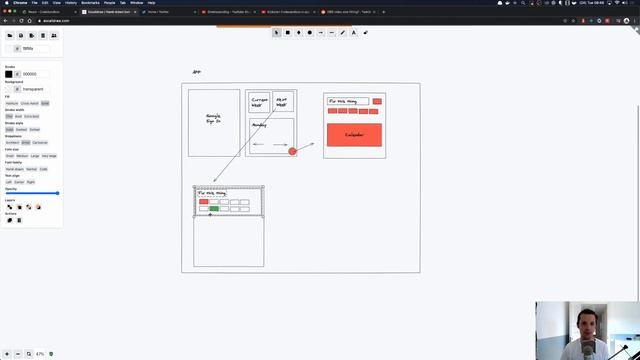The height and width of the screenshot is (360, 640).
Task: Switch to the React CodeSandbox browser tab
Action: click(x=48, y=12)
